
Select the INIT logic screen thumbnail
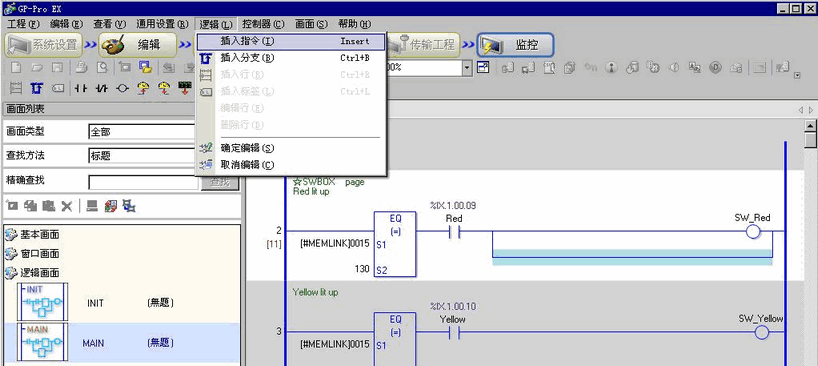42,302
